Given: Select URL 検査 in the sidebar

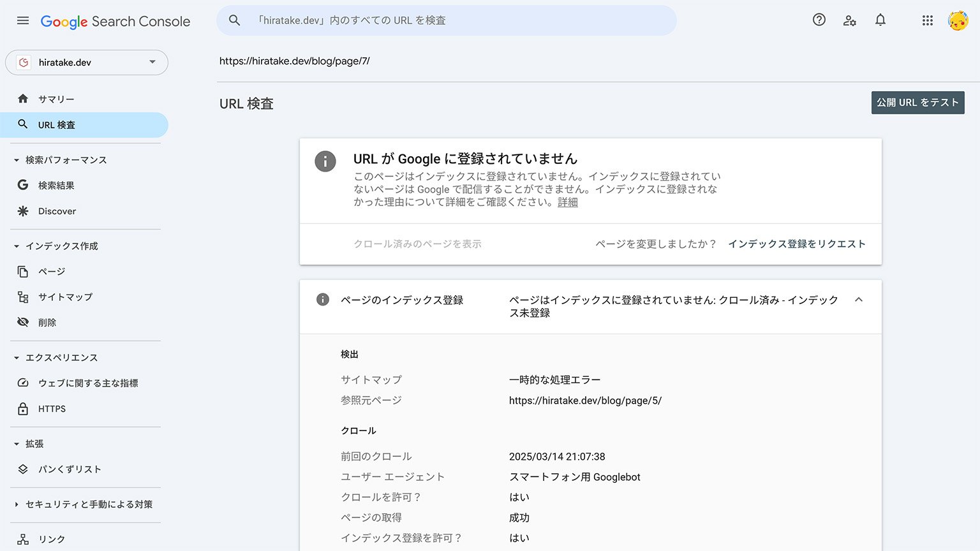Looking at the screenshot, I should 84,125.
